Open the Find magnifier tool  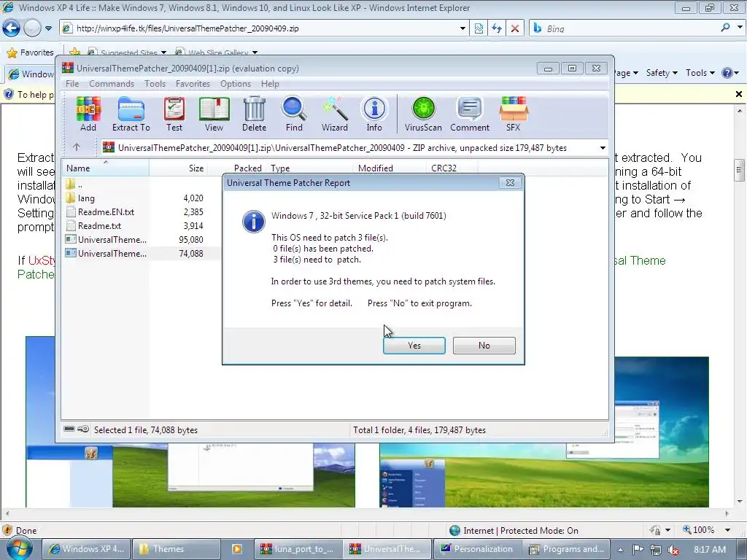point(294,114)
